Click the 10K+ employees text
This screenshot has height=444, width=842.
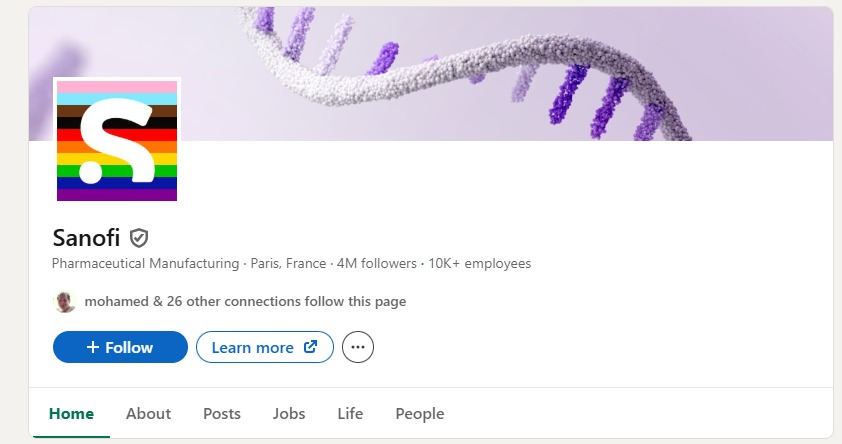480,264
